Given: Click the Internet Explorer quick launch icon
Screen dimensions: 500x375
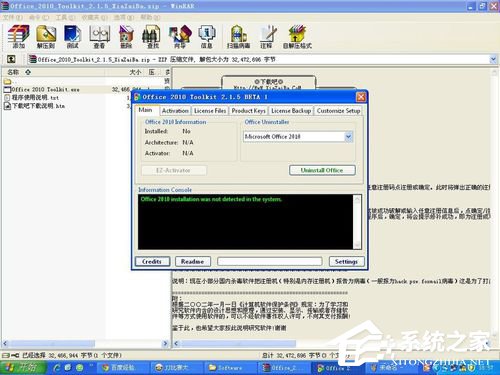Looking at the screenshot, I should tap(57, 368).
